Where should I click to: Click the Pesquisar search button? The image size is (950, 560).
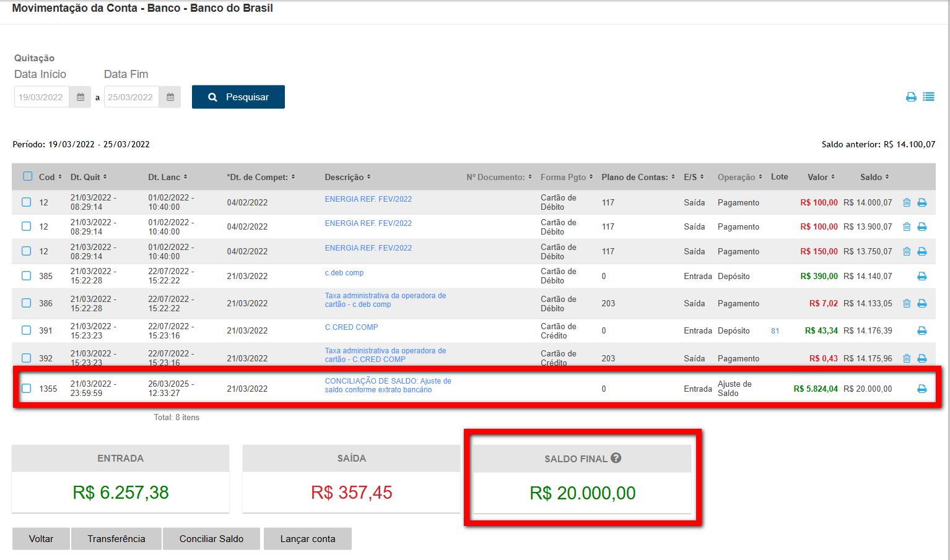pyautogui.click(x=238, y=97)
